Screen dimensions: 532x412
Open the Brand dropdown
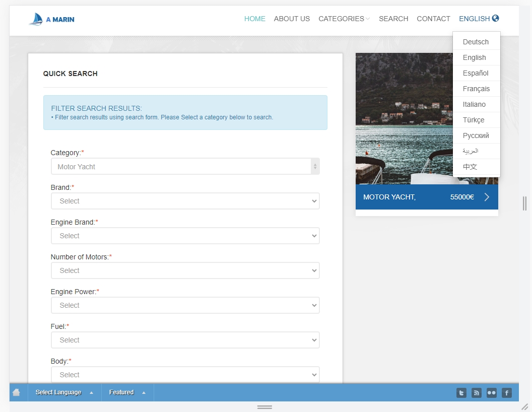185,201
